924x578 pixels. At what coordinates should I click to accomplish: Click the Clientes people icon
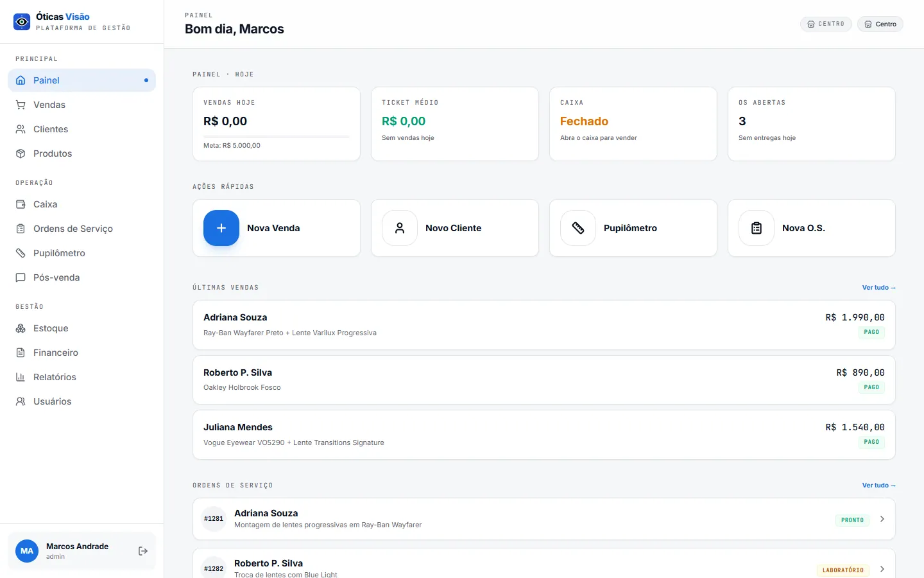click(21, 129)
